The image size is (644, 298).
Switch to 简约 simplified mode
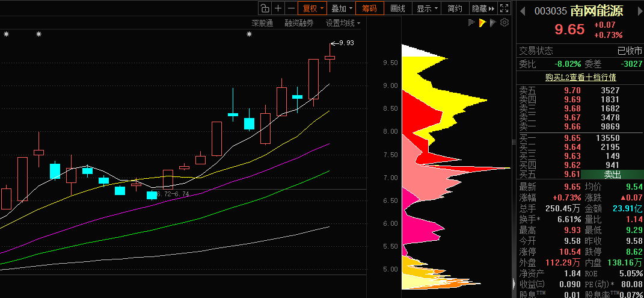click(x=455, y=8)
